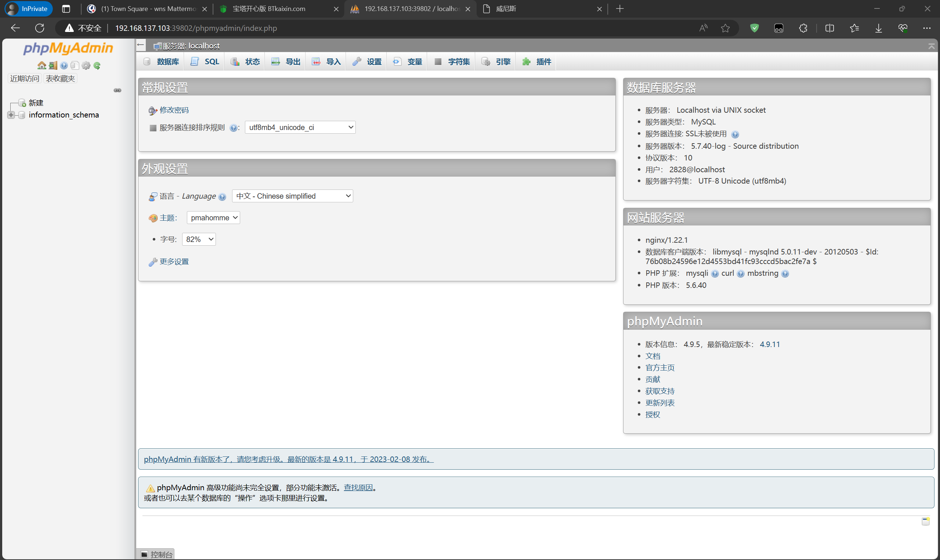The height and width of the screenshot is (560, 940).
Task: Toggle Edge split screen icon
Action: click(x=829, y=28)
